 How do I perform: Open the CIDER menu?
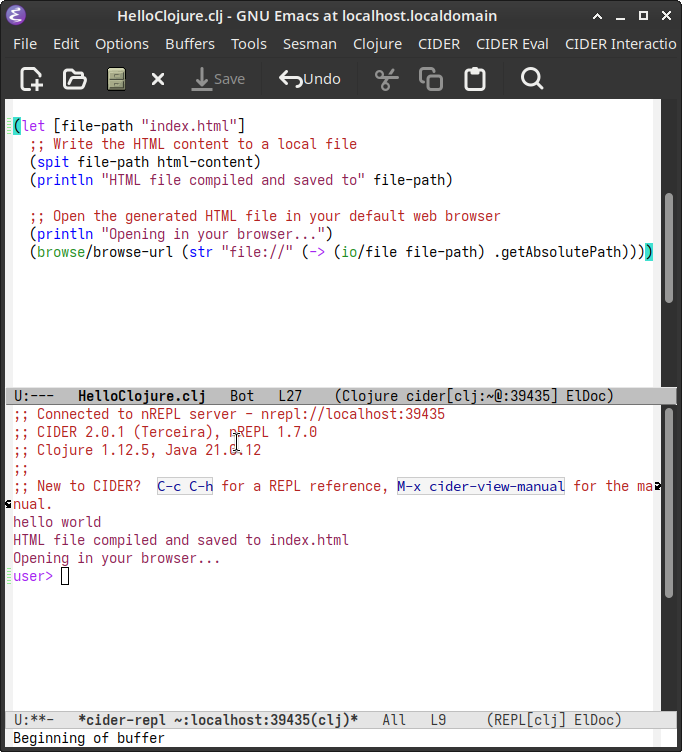coord(439,44)
